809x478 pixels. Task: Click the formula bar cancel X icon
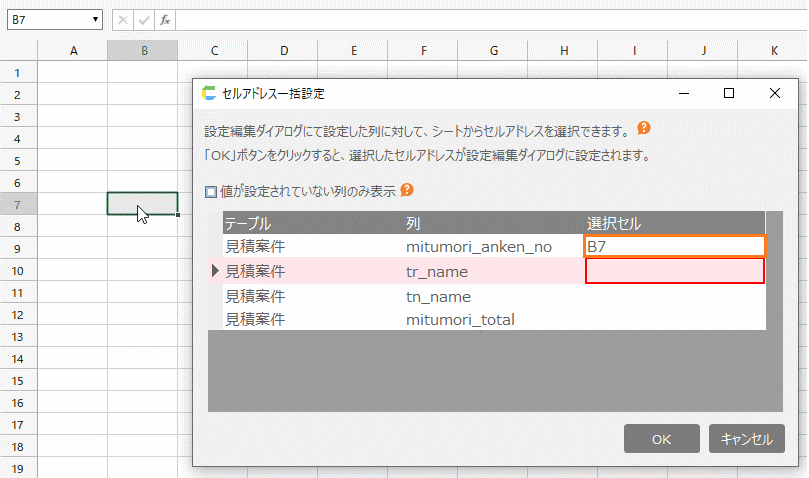(x=121, y=20)
